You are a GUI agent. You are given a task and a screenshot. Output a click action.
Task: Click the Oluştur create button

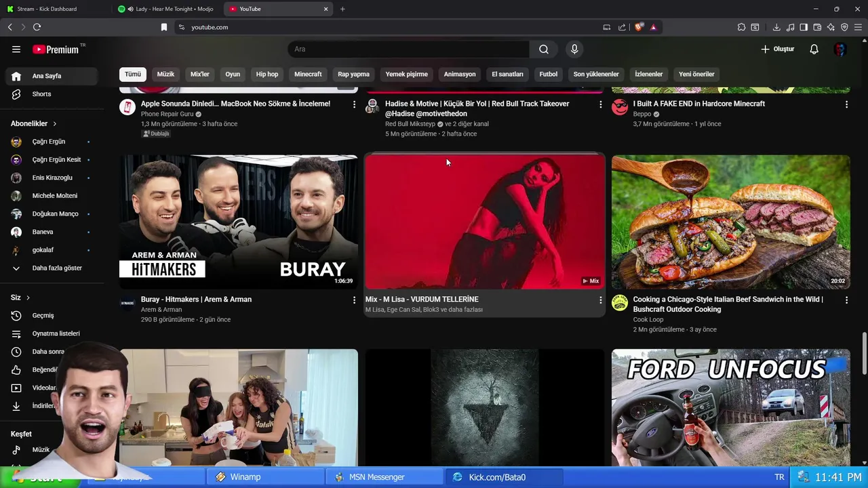pyautogui.click(x=777, y=49)
